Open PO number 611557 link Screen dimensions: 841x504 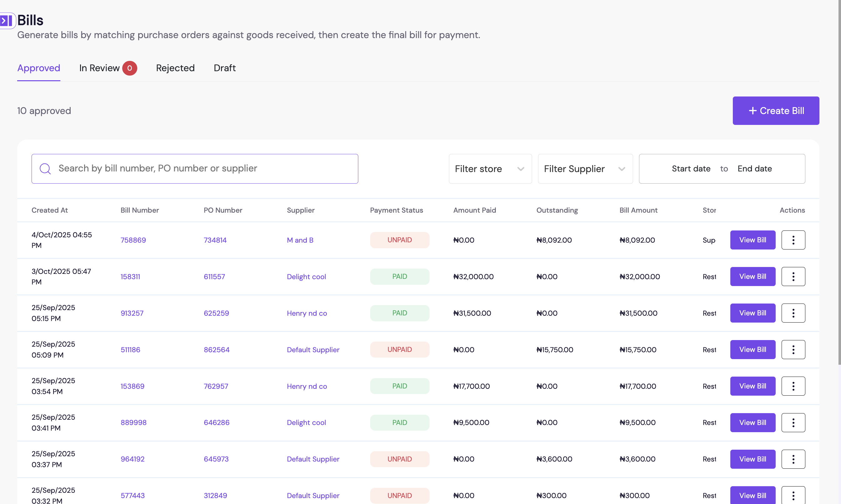point(214,277)
